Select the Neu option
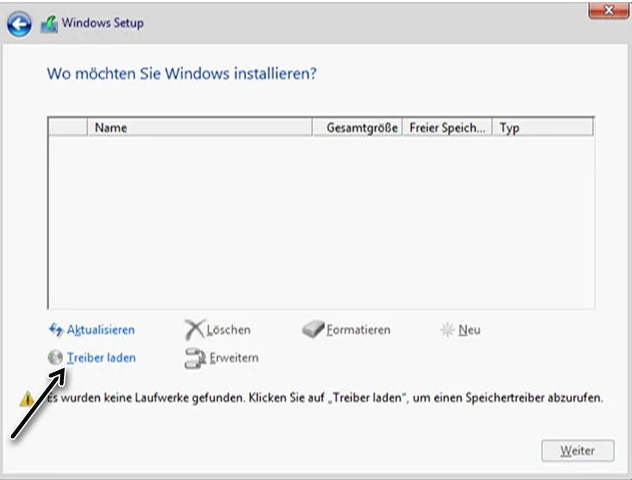 point(470,330)
